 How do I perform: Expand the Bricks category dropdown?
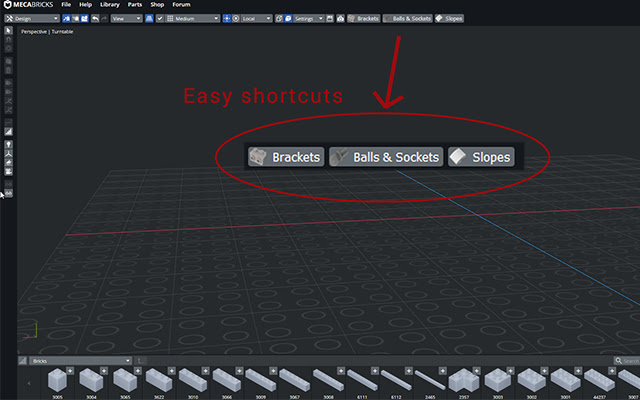pyautogui.click(x=81, y=361)
